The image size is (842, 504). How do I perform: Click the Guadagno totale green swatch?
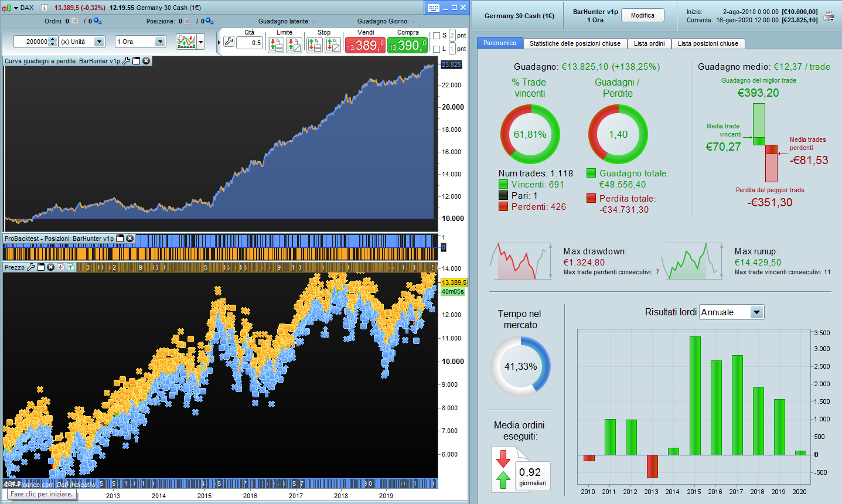[x=591, y=173]
